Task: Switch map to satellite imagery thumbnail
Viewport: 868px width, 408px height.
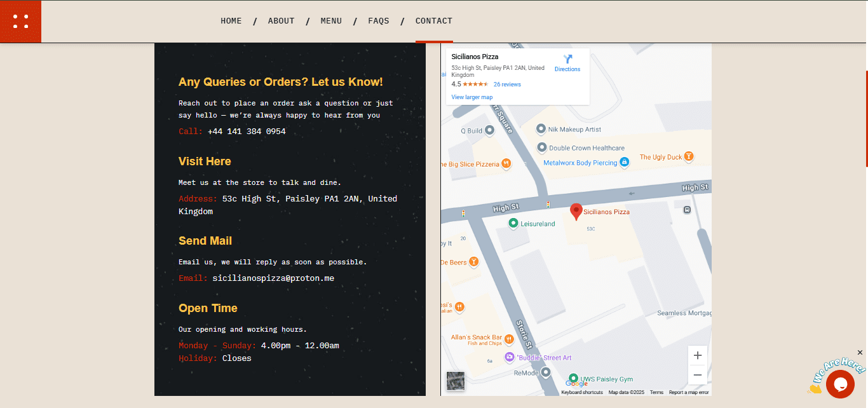Action: point(456,381)
